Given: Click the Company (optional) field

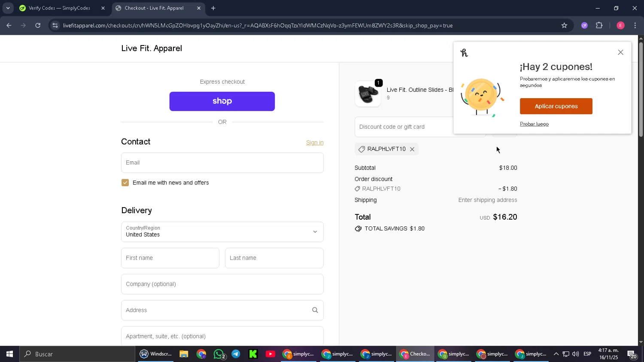Looking at the screenshot, I should click(x=222, y=284).
